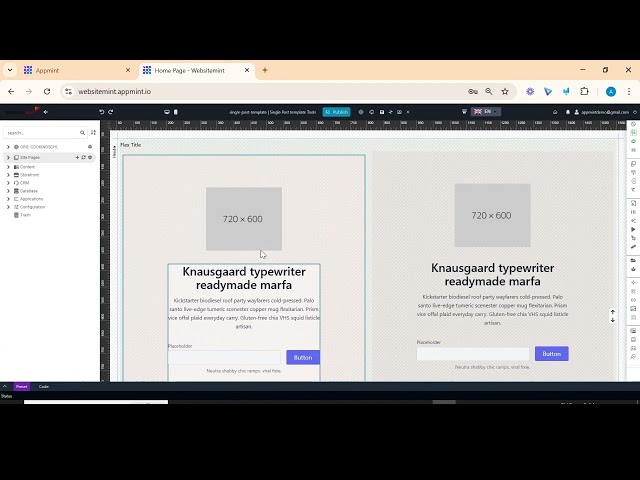640x480 pixels.
Task: Select the Trash item in sidebar
Action: [22, 215]
